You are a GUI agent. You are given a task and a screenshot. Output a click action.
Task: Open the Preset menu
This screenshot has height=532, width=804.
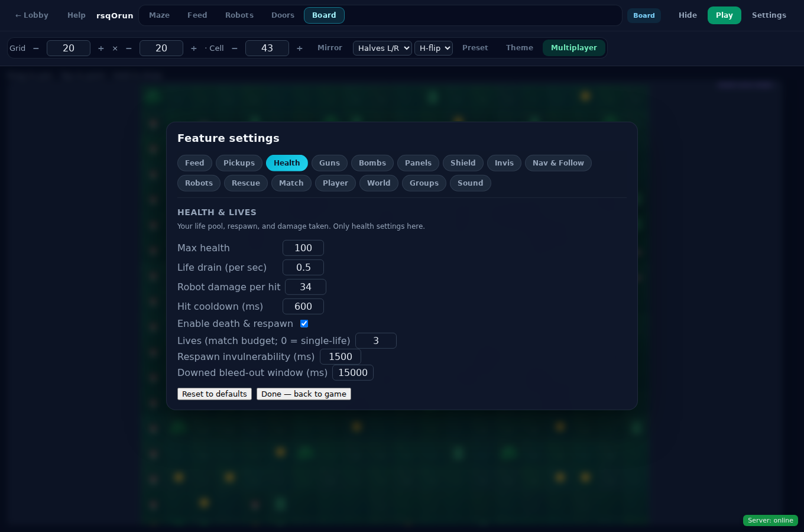click(475, 48)
